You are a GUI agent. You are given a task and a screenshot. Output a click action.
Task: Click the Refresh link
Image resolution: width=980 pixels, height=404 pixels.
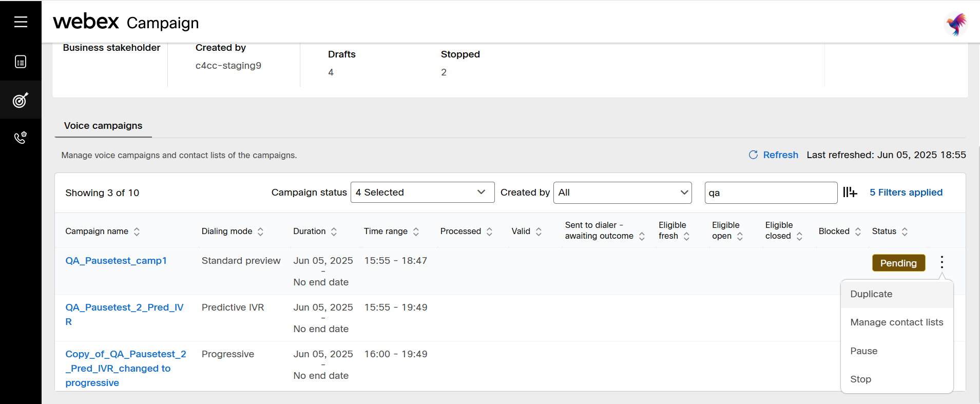pos(780,155)
